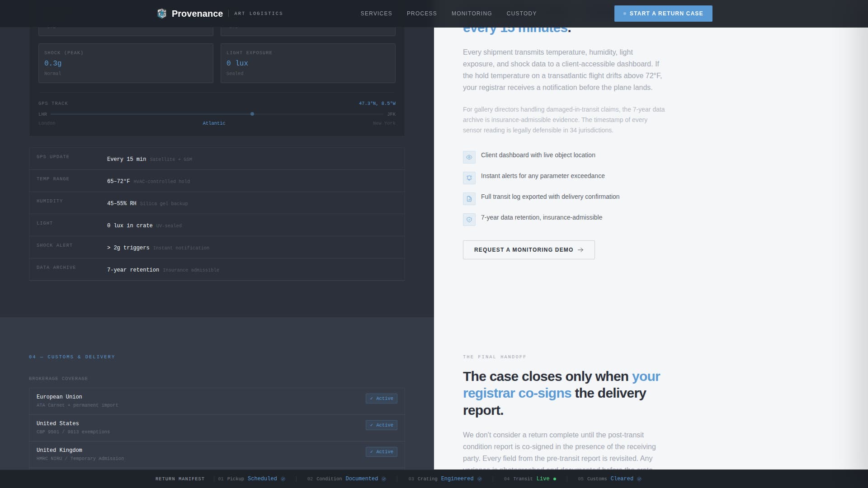Click the United States Active badge
Viewport: 868px width, 488px height.
tap(382, 425)
